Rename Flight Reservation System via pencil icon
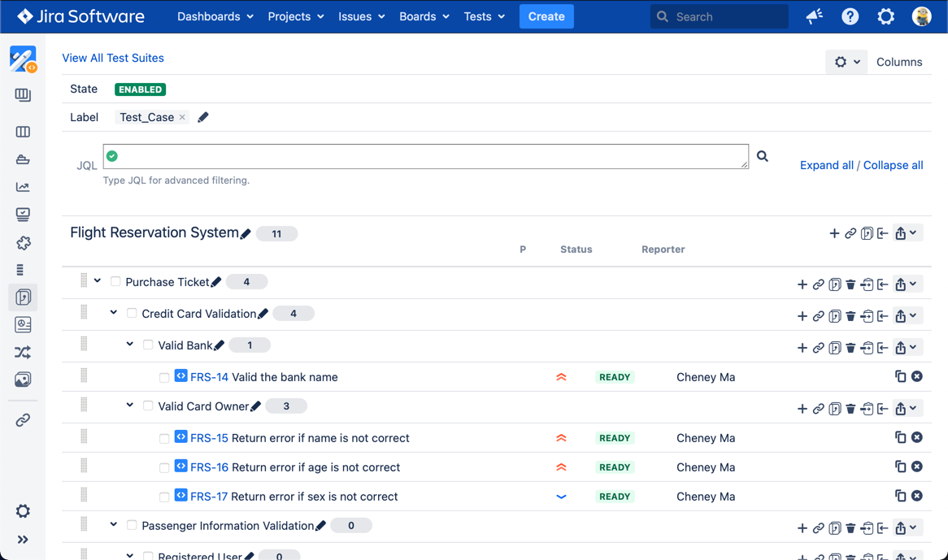The width and height of the screenshot is (948, 560). pyautogui.click(x=246, y=234)
